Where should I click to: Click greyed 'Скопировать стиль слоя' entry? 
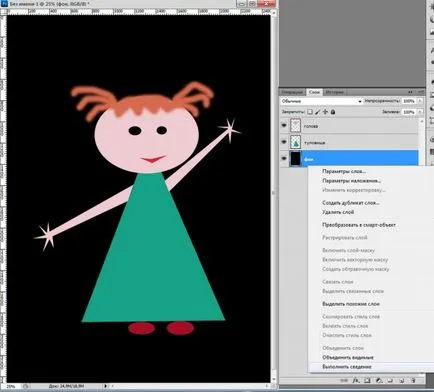point(351,317)
